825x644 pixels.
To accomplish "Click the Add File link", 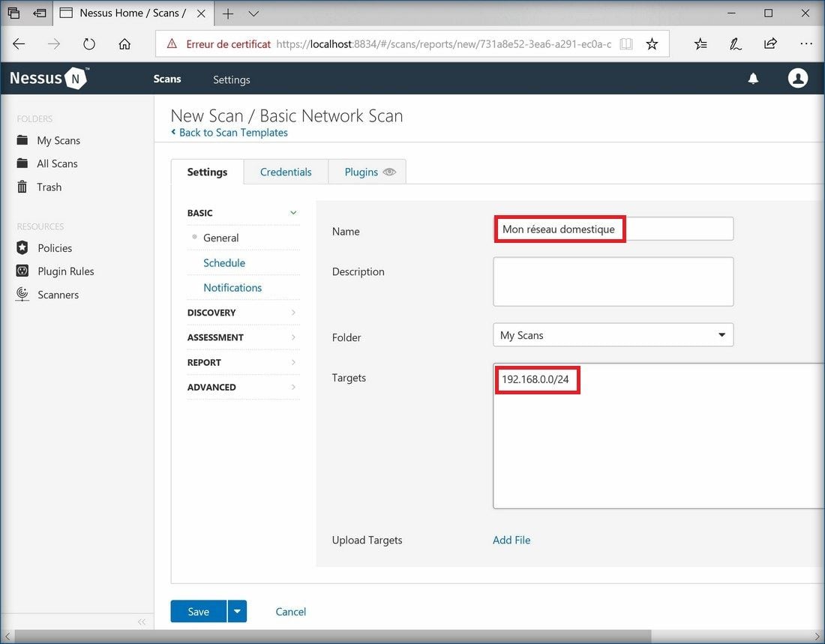I will point(511,540).
